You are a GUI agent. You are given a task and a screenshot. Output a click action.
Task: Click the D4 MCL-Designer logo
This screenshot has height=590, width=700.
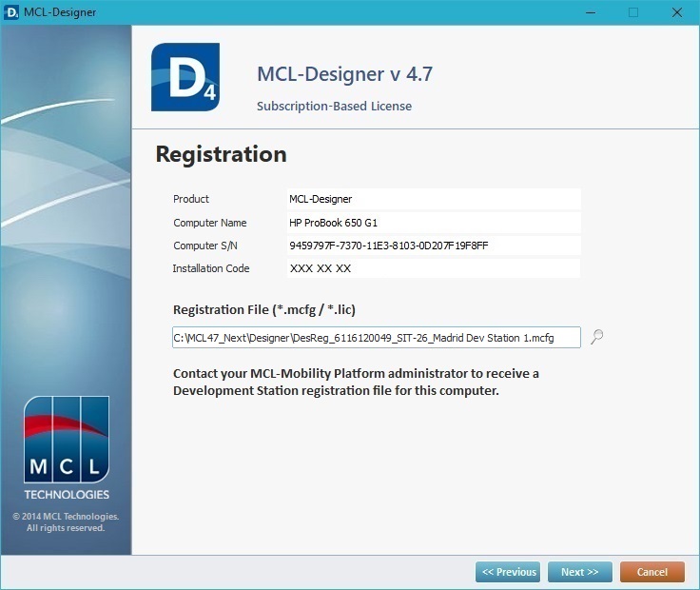[x=185, y=77]
